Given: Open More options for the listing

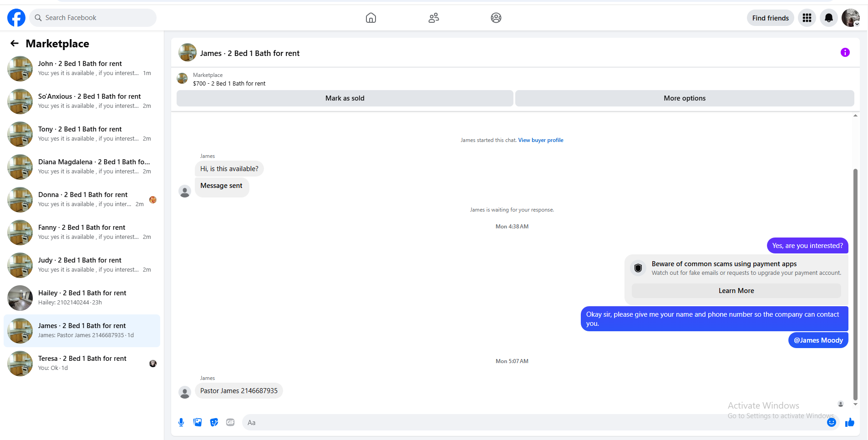Looking at the screenshot, I should coord(685,98).
